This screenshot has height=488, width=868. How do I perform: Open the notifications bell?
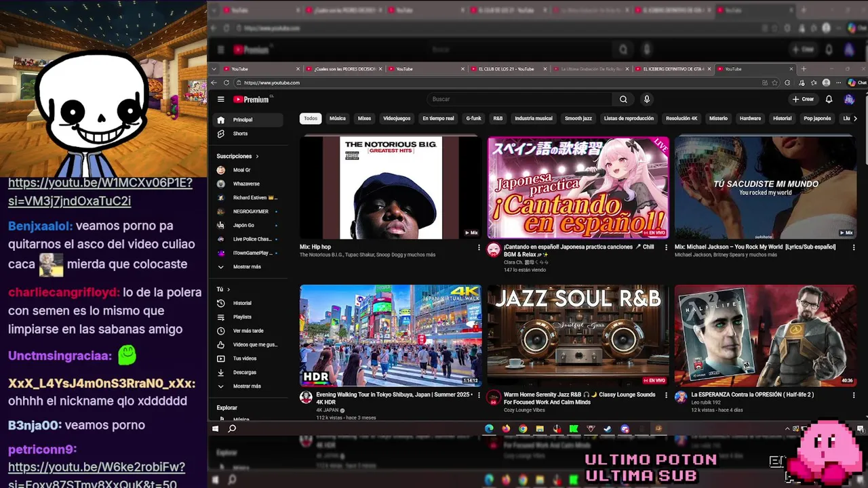[x=829, y=99]
